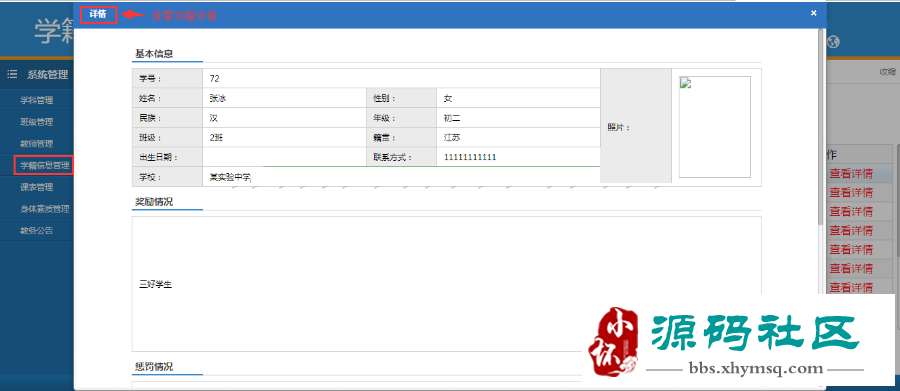
Task: Click the broken photo image placeholder
Action: [x=715, y=127]
